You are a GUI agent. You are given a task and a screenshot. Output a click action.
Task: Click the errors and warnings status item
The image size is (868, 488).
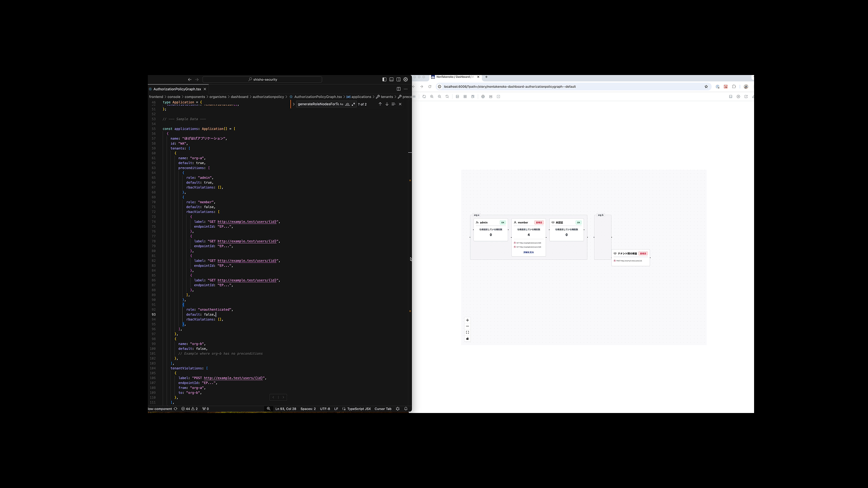click(189, 409)
